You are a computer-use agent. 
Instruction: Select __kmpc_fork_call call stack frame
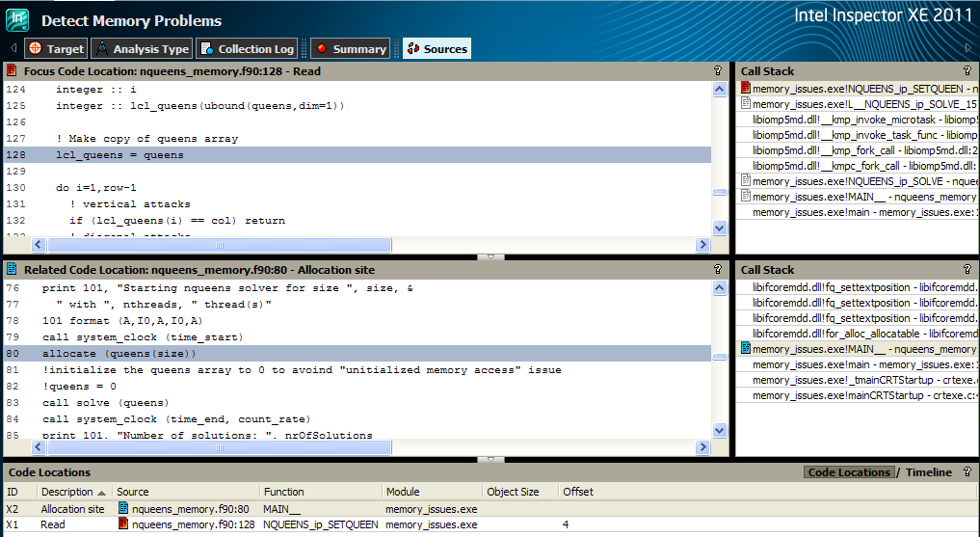pyautogui.click(x=859, y=166)
